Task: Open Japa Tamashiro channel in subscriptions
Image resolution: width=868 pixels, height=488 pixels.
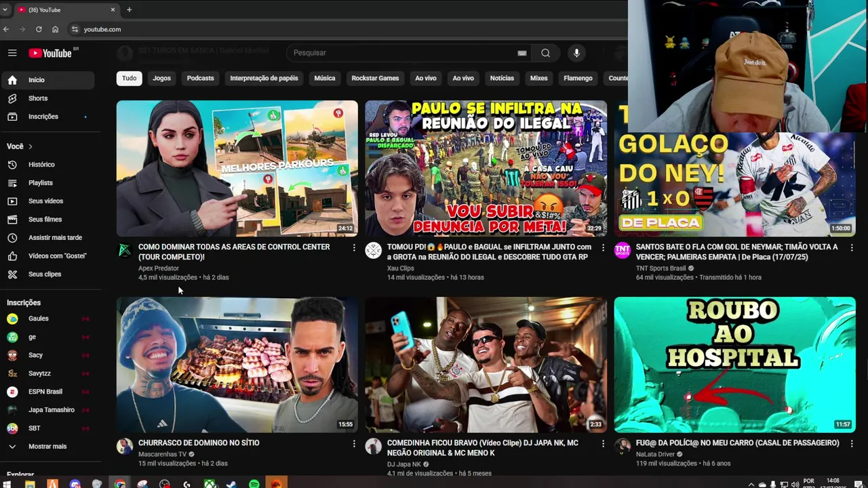Action: point(47,410)
